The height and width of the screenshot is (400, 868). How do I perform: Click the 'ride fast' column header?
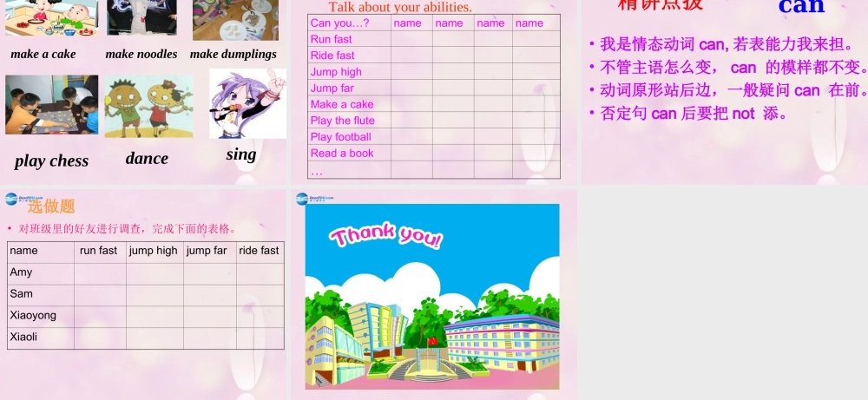tap(259, 251)
